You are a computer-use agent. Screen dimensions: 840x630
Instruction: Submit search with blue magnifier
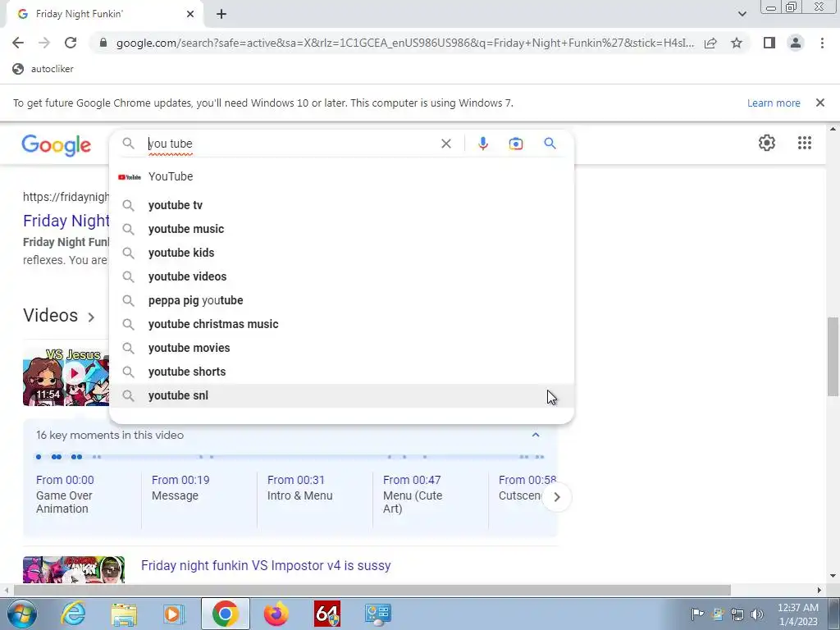point(550,143)
